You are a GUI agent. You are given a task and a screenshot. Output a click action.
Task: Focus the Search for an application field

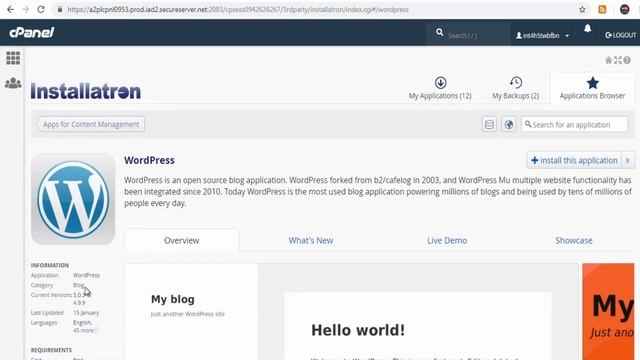click(x=574, y=124)
